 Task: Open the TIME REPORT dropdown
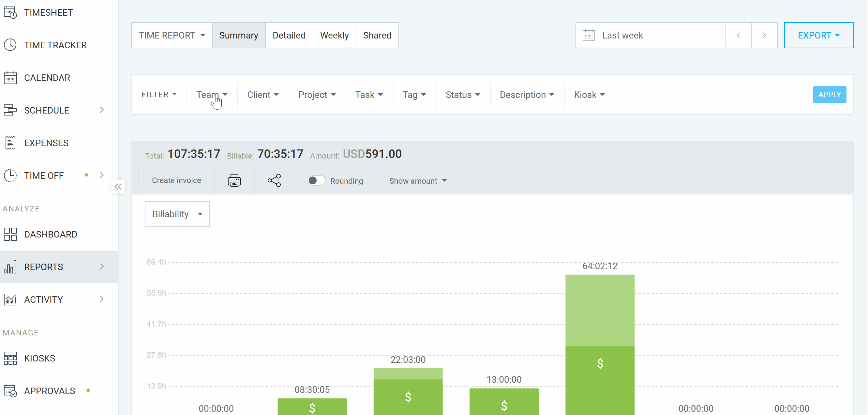[x=172, y=35]
